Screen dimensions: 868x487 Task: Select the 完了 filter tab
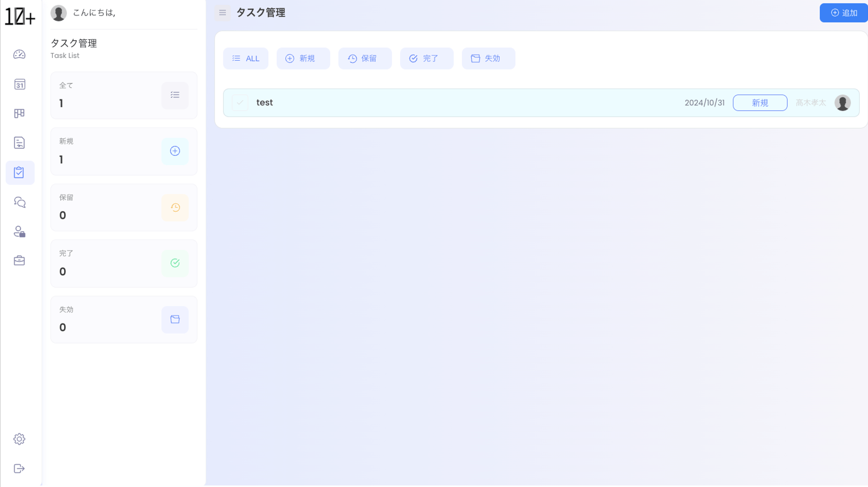(427, 58)
